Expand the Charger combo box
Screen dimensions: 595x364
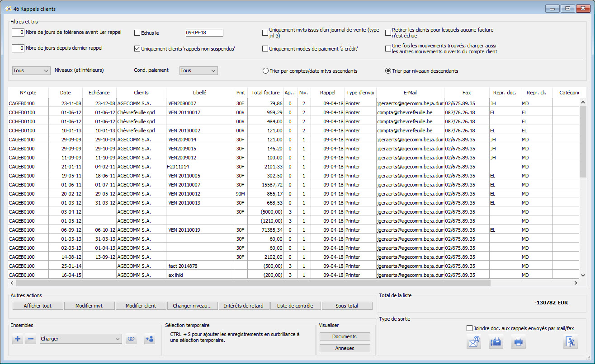tap(80, 339)
